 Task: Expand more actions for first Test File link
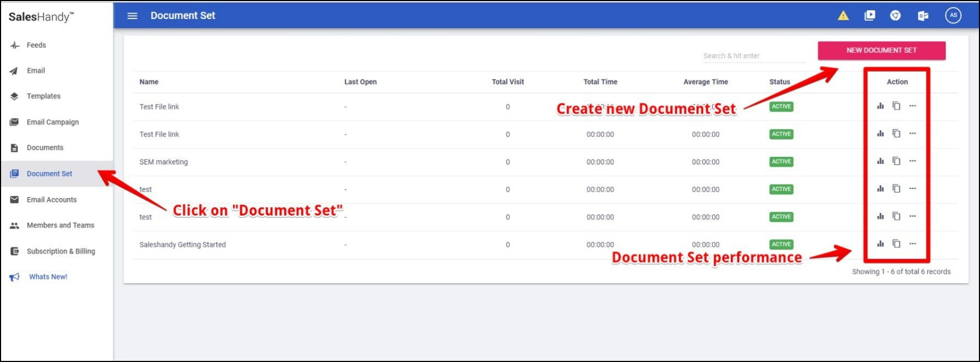[x=912, y=106]
